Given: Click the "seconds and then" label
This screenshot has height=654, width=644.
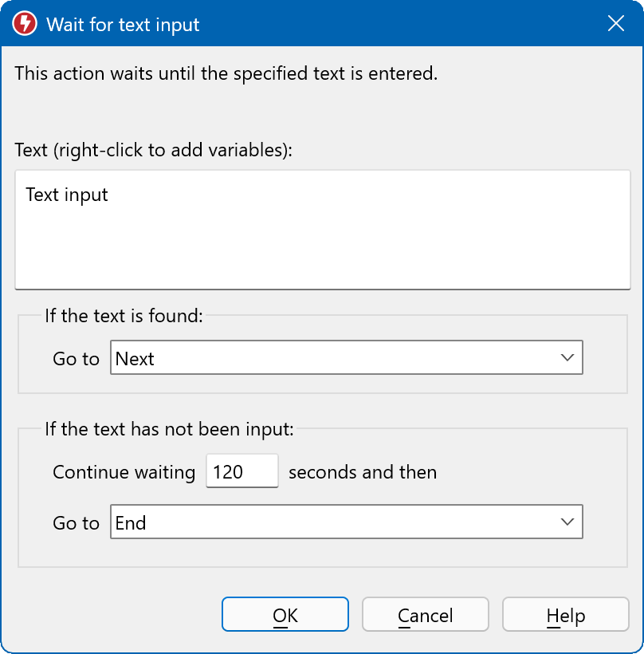Looking at the screenshot, I should point(362,472).
